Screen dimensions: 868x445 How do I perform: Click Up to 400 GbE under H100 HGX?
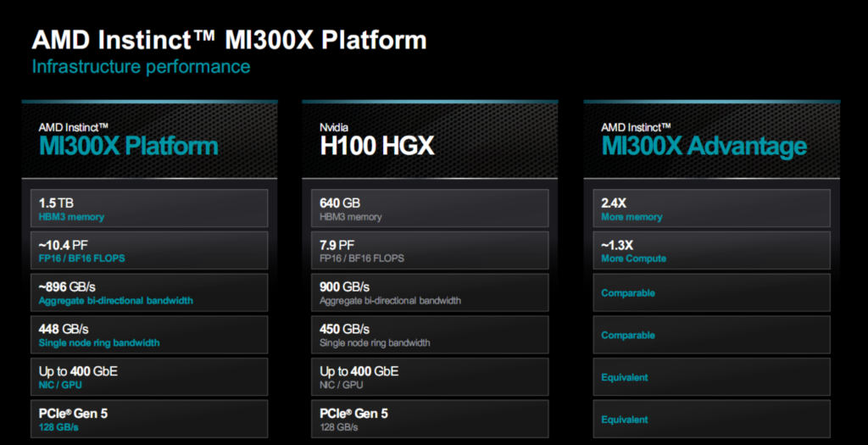430,376
